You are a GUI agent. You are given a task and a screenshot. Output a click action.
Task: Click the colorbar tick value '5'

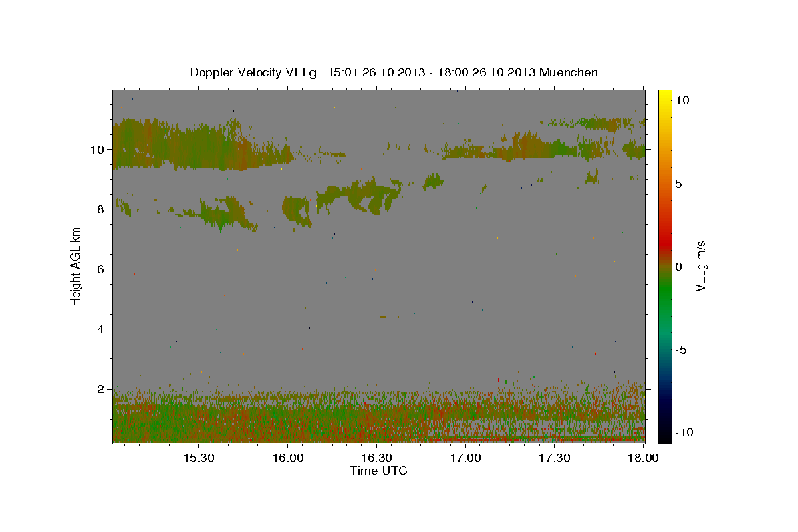tap(678, 184)
